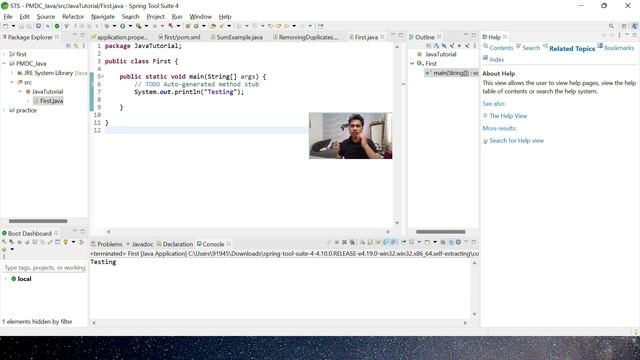Toggle Pin Console button
The height and width of the screenshot is (360, 640).
pyautogui.click(x=403, y=242)
